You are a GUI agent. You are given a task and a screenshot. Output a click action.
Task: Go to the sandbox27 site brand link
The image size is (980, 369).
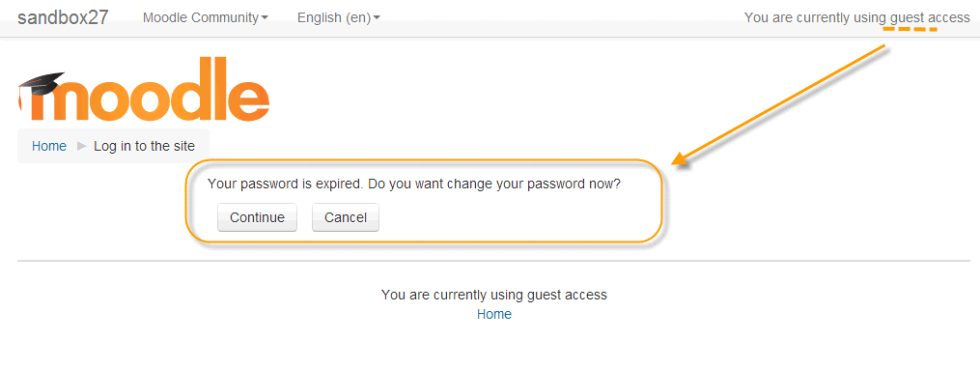[x=63, y=17]
